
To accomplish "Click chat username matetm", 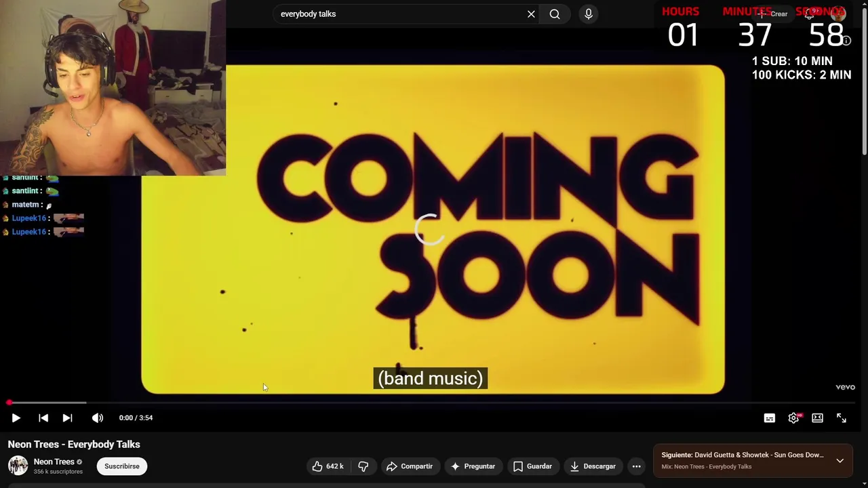I will click(x=25, y=205).
